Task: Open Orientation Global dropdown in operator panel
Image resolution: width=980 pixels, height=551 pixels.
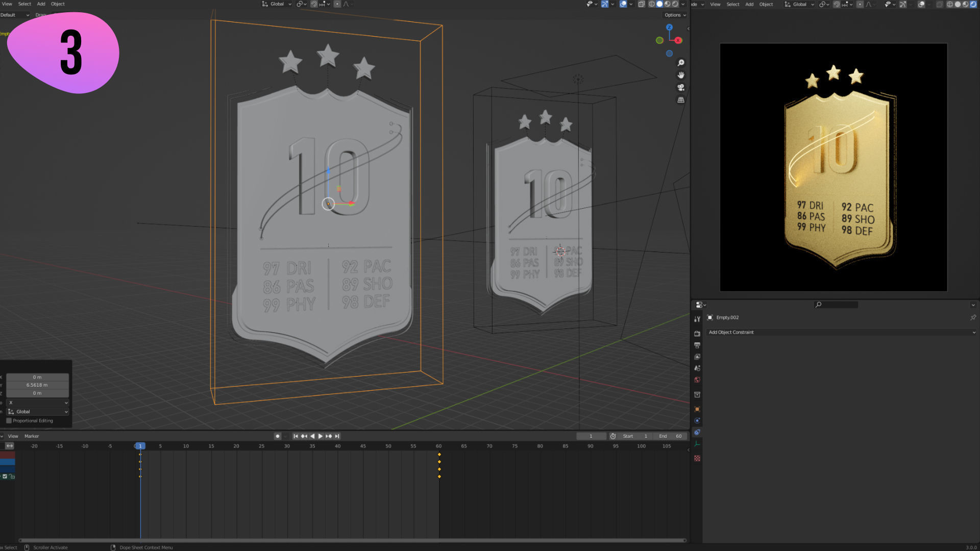Action: coord(38,412)
